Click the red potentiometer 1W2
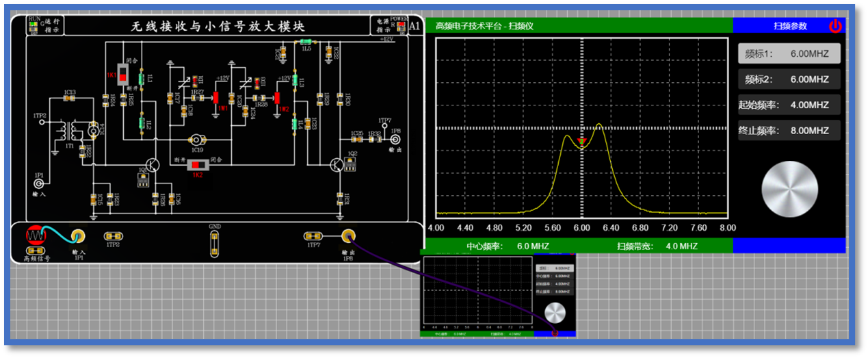The image size is (868, 358). click(x=277, y=97)
